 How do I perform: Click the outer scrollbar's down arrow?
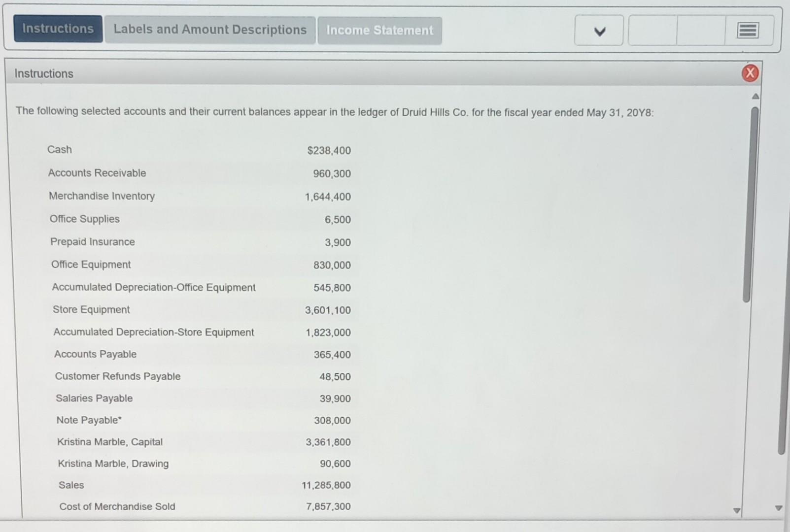tap(779, 507)
